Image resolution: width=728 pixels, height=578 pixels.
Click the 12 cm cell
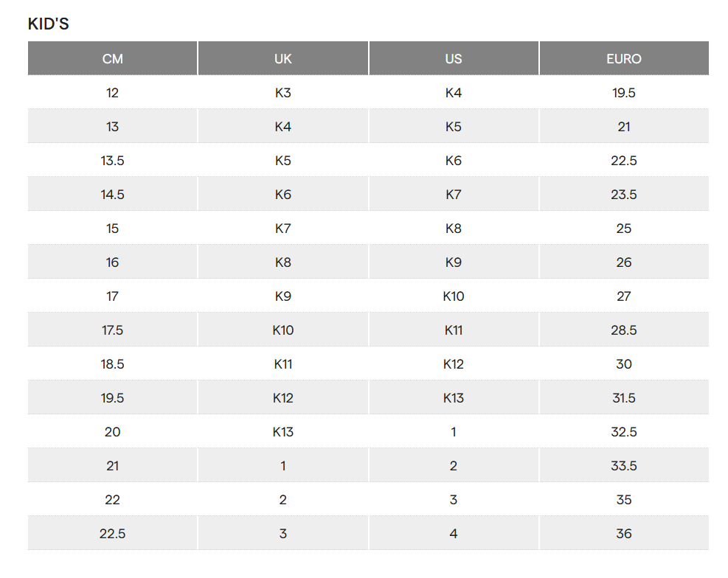[x=112, y=93]
